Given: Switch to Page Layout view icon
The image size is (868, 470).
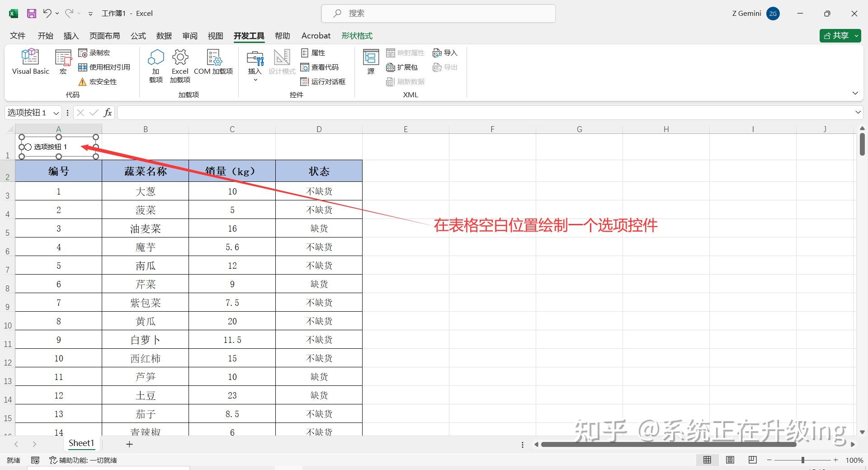Looking at the screenshot, I should click(730, 460).
